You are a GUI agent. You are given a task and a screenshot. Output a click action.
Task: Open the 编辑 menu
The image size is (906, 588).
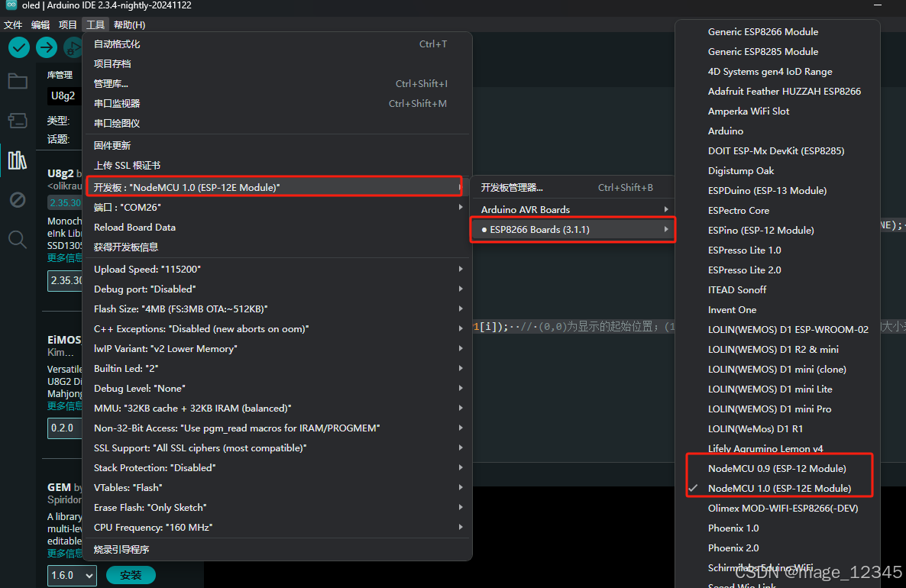coord(40,25)
